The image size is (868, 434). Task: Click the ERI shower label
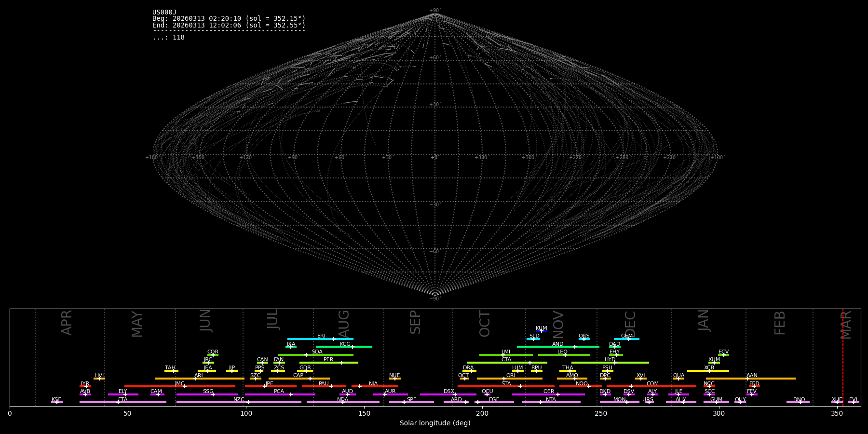pos(321,336)
